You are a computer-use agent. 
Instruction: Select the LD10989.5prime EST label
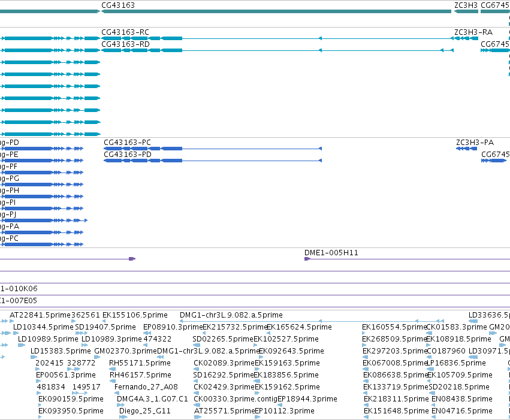(48, 339)
